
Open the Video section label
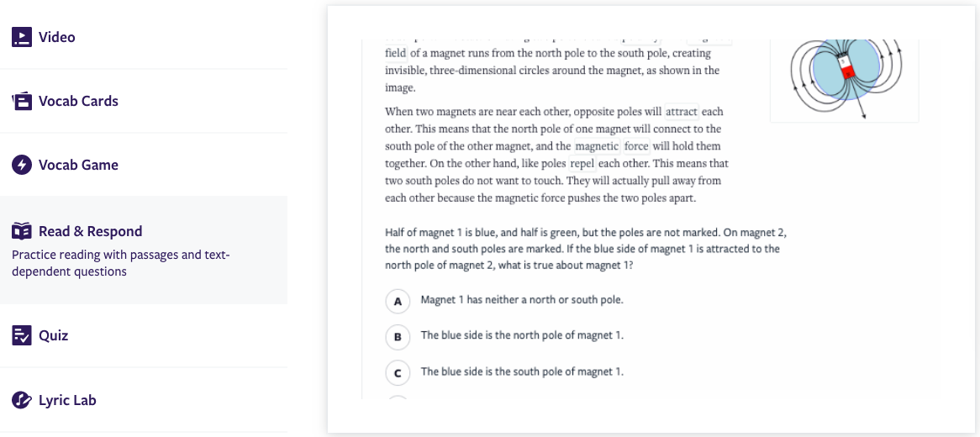56,37
